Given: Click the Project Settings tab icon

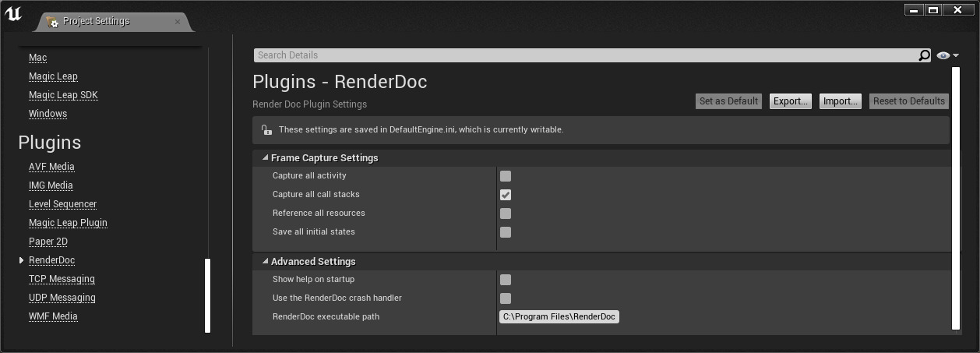Looking at the screenshot, I should point(52,22).
